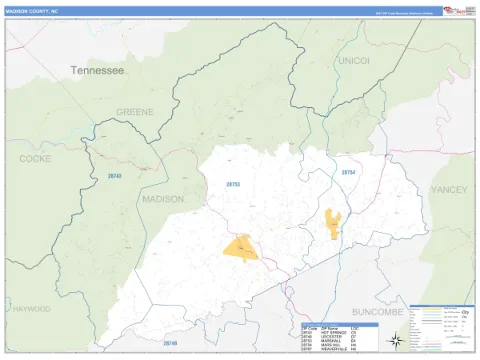Image resolution: width=480 pixels, height=360 pixels.
Task: Click the 'MADISON' county label
Action: [163, 199]
